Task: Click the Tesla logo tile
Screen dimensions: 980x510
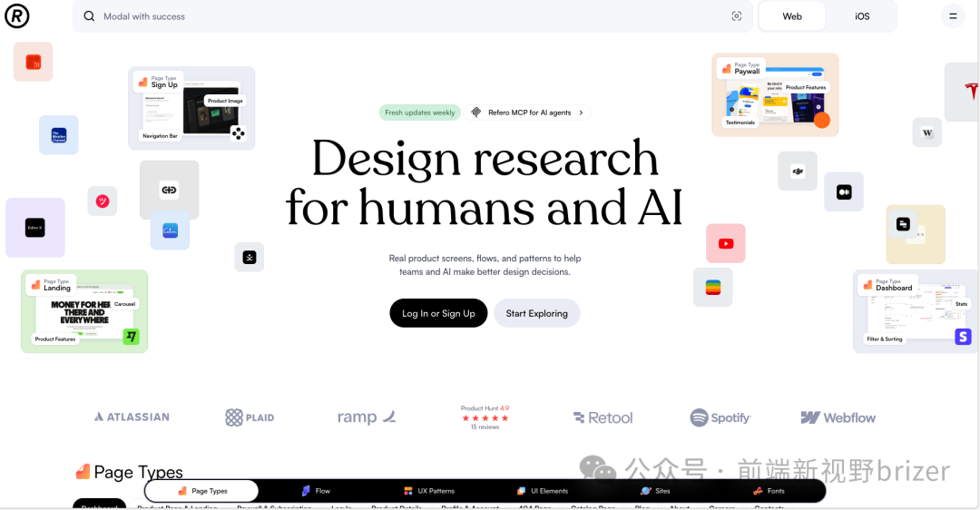Action: 965,92
